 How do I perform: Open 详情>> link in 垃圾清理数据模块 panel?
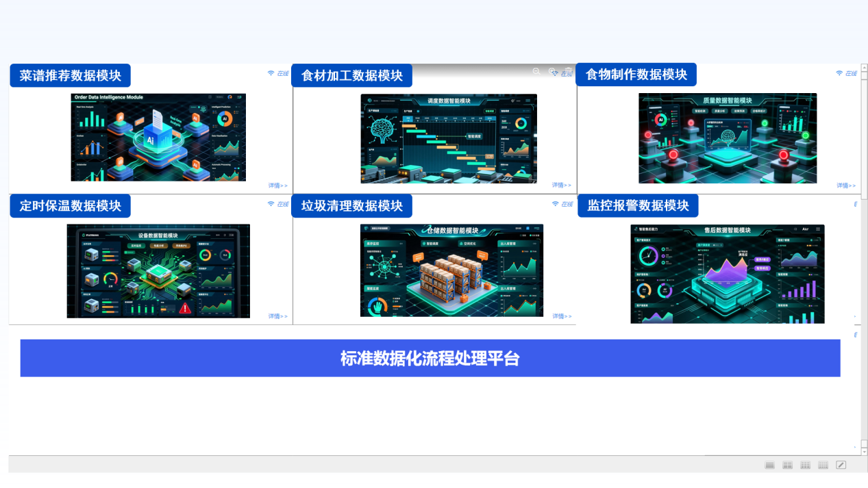562,316
